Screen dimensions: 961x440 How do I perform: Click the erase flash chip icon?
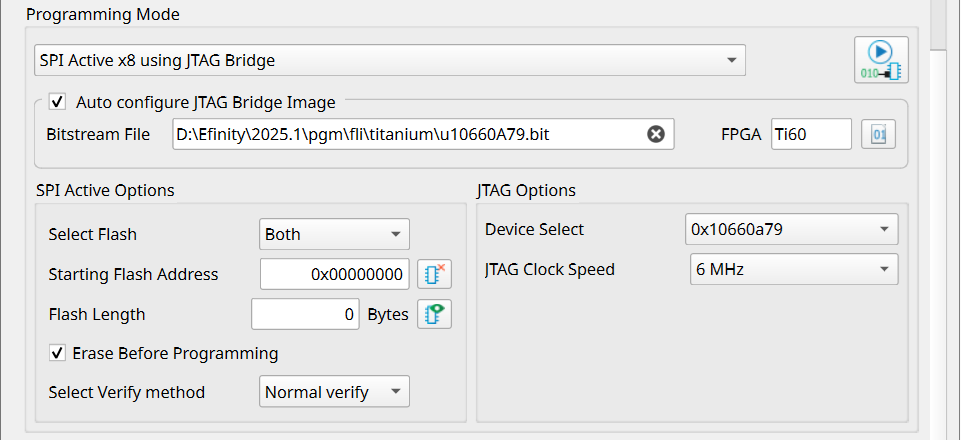coord(434,274)
